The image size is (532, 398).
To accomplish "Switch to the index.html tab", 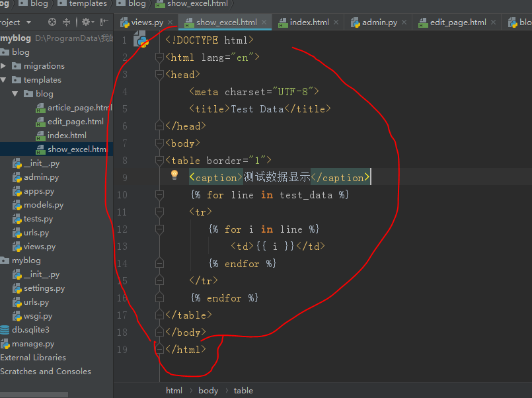I will [309, 22].
